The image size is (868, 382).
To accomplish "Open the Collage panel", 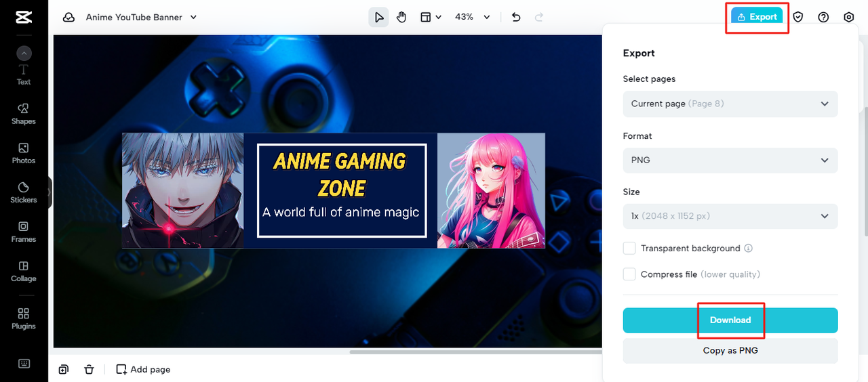I will 24,271.
